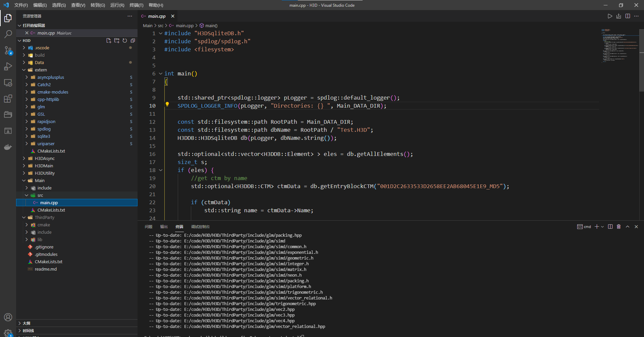
Task: Kill the terminal with trash icon
Action: (x=619, y=227)
